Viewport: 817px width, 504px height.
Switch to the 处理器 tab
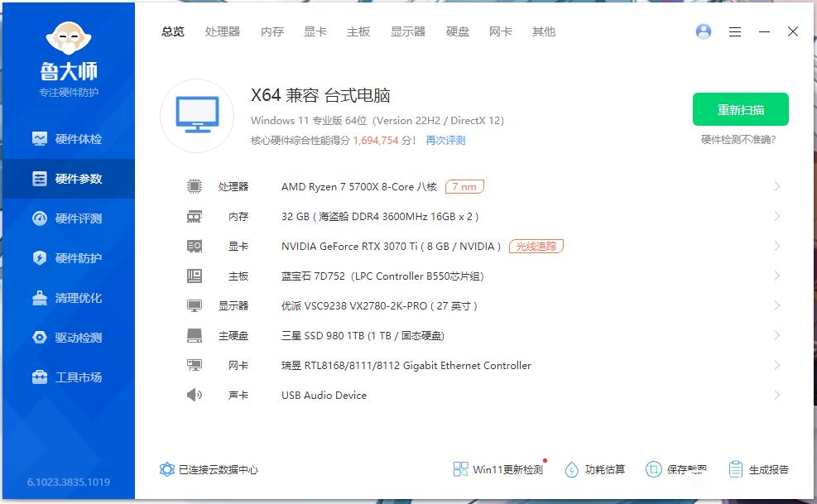tap(223, 31)
